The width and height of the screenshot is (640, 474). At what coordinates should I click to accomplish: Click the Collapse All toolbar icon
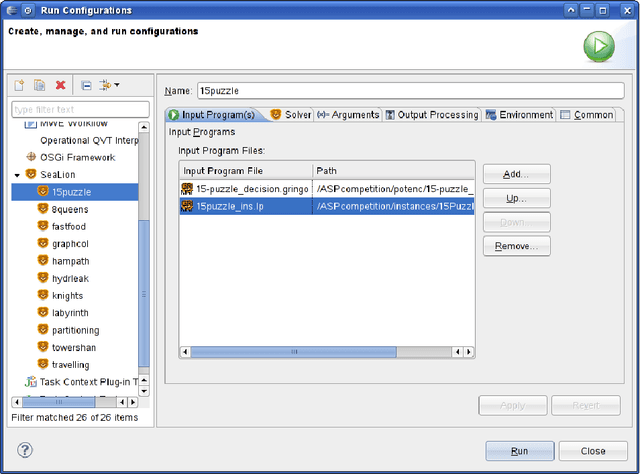tap(86, 85)
